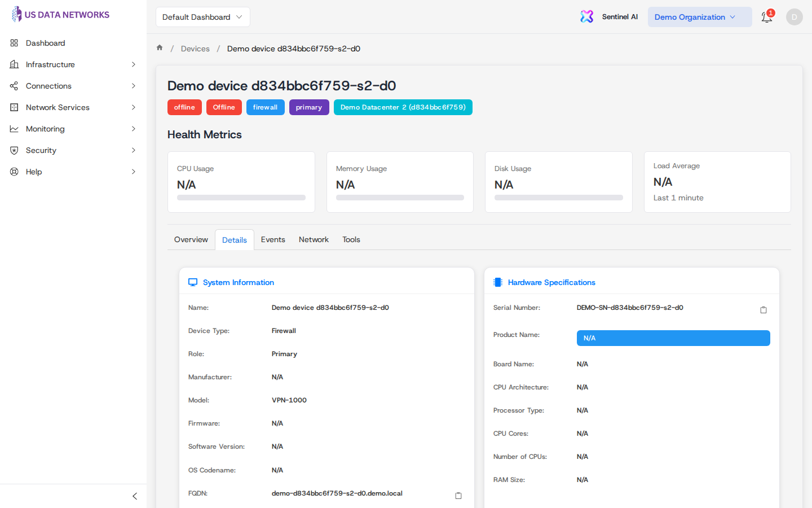Collapse the sidebar with the arrow
Viewport: 812px width, 508px height.
click(x=135, y=496)
